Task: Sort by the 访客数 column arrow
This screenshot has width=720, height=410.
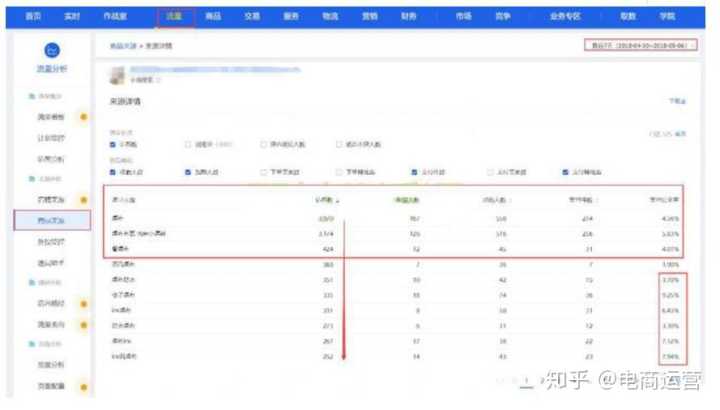Action: [338, 200]
